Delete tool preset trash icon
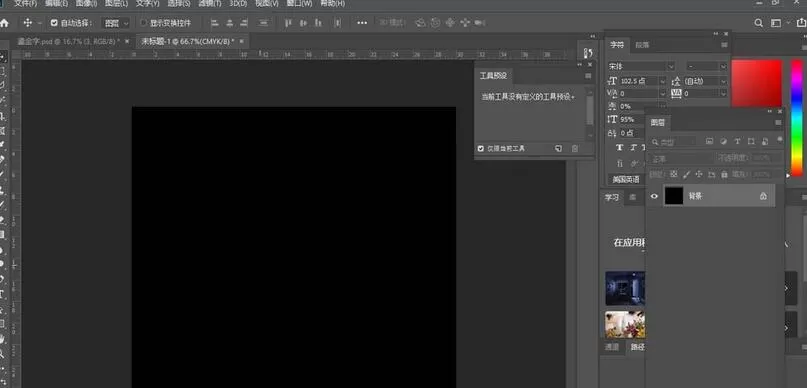This screenshot has width=807, height=388. tap(575, 149)
